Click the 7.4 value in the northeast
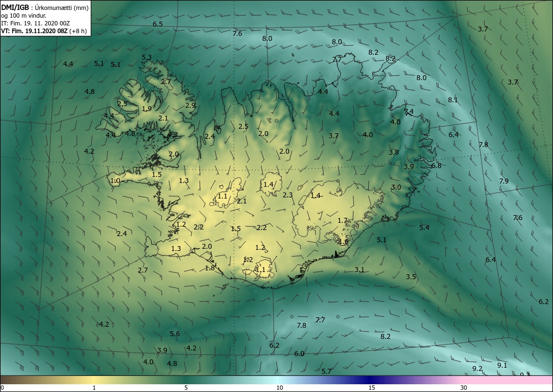 tap(409, 112)
